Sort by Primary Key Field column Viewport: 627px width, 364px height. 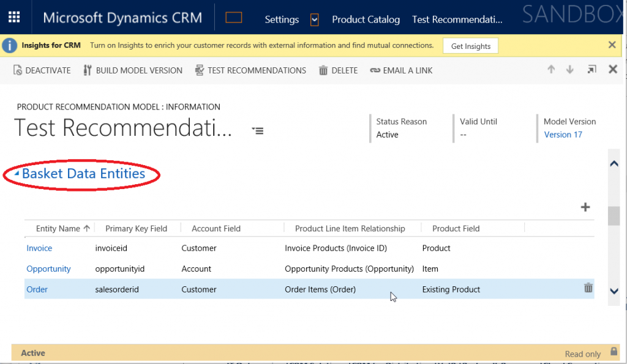[136, 229]
